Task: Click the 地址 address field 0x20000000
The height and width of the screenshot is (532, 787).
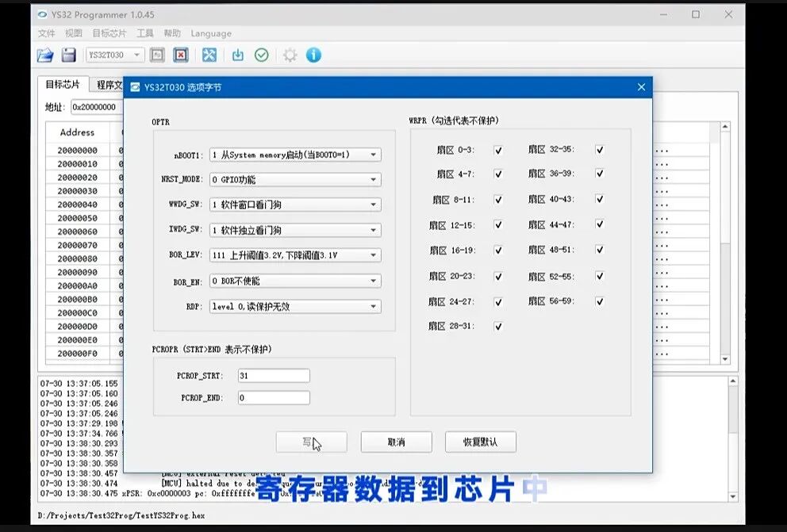Action: click(x=96, y=107)
